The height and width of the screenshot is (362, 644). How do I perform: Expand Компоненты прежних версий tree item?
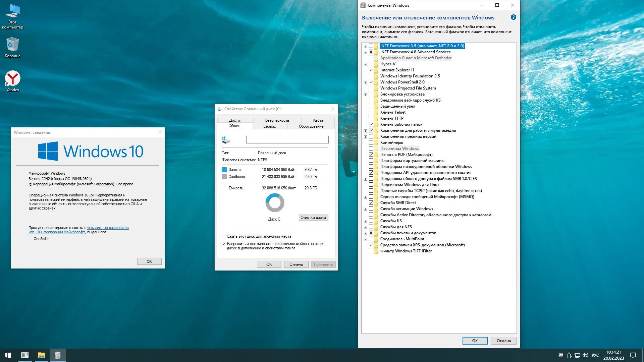point(365,136)
